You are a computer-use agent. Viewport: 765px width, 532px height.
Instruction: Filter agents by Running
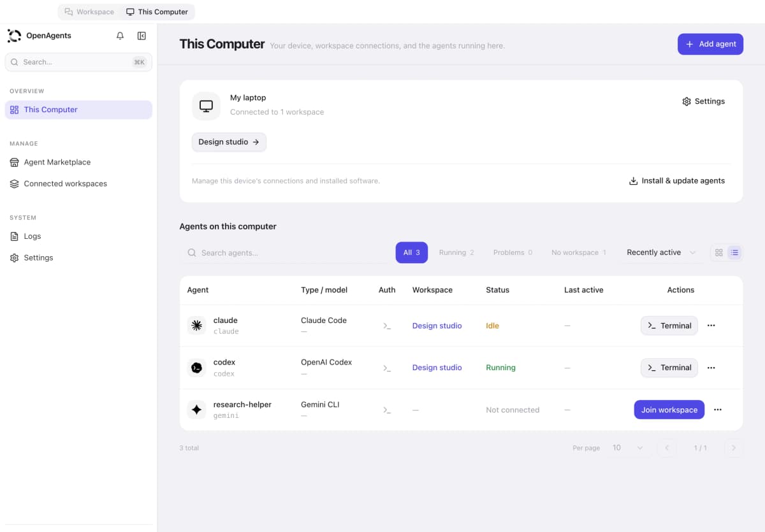click(456, 253)
